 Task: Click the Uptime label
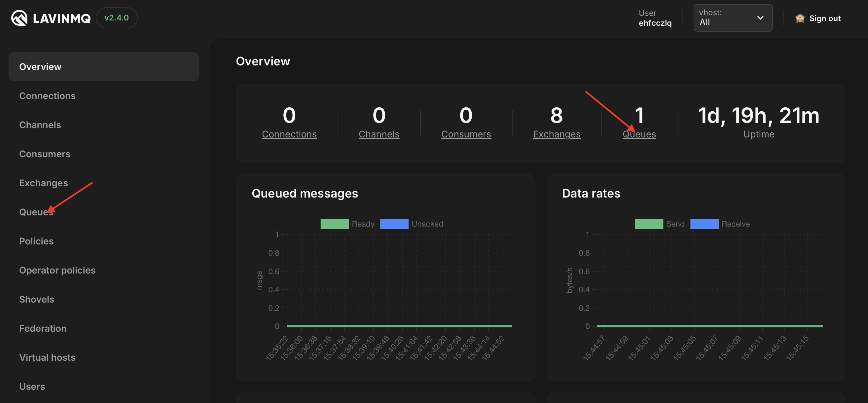(x=758, y=134)
